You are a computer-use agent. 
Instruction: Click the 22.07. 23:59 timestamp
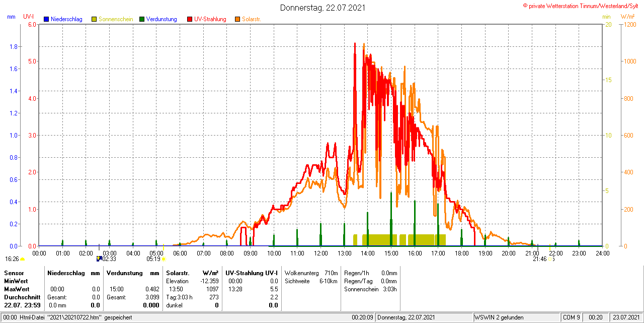coord(22,305)
